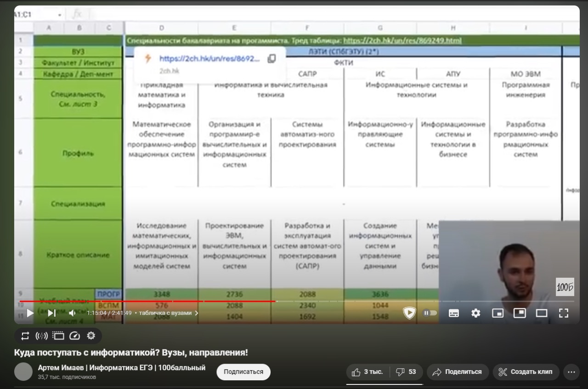Select the 'Специализация' row label cell
Viewport: 588px width, 389px height.
pyautogui.click(x=78, y=204)
